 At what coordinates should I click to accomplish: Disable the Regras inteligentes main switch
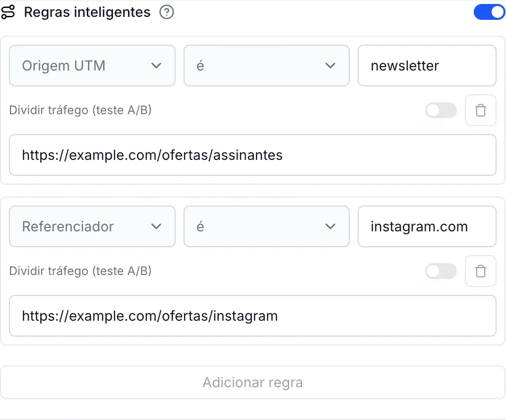489,12
